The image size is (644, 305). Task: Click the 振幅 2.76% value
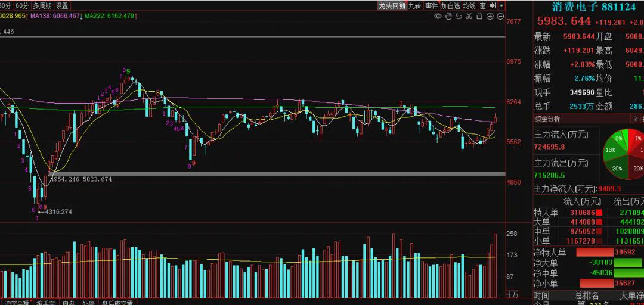point(584,79)
